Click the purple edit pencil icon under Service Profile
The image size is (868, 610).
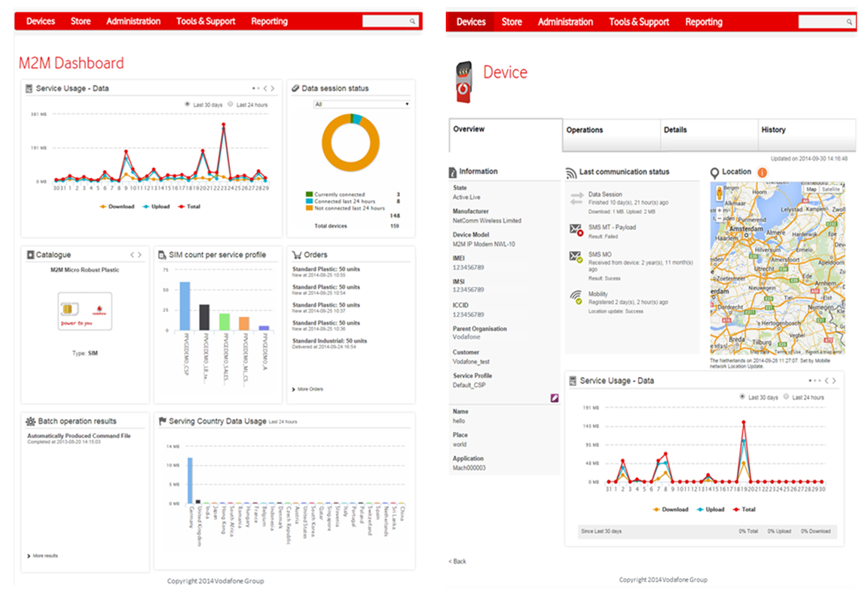(x=554, y=398)
